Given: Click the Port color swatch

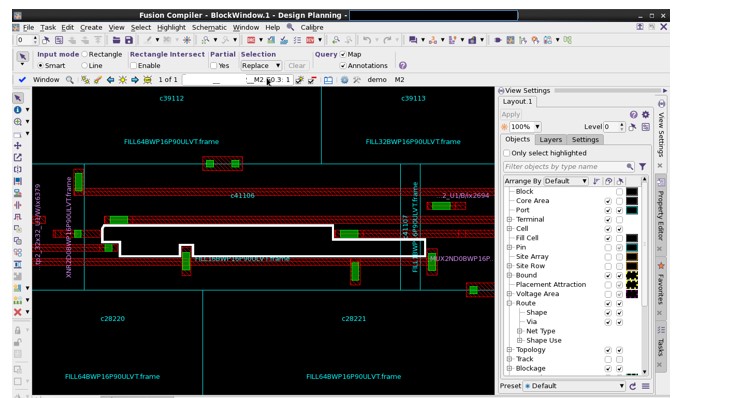Looking at the screenshot, I should (632, 210).
